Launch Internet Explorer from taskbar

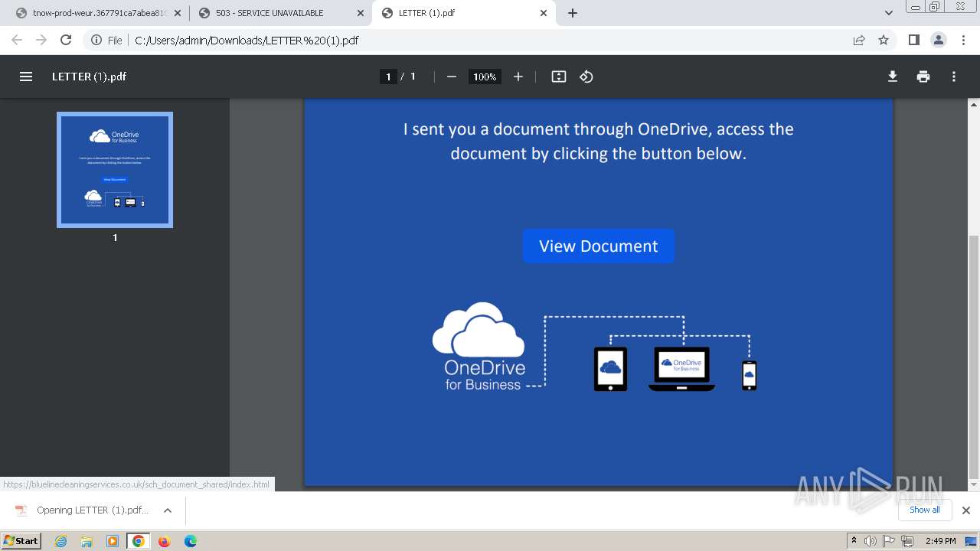[x=60, y=541]
